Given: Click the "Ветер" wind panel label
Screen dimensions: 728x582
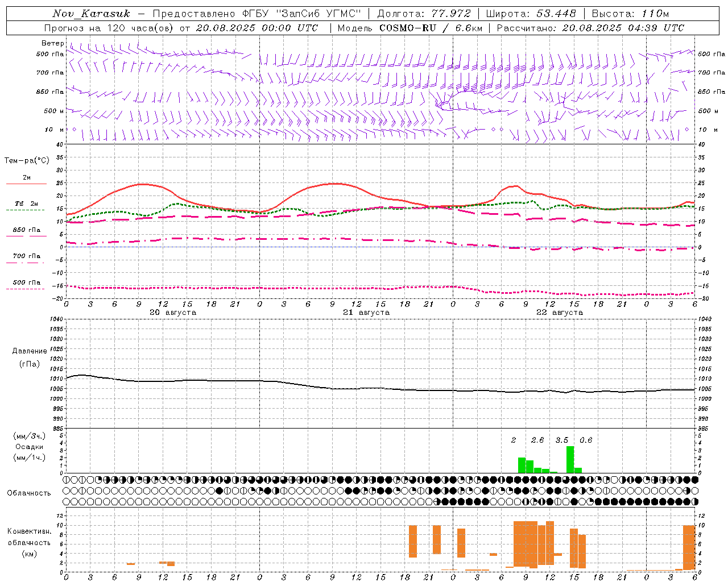Looking at the screenshot, I should (52, 43).
